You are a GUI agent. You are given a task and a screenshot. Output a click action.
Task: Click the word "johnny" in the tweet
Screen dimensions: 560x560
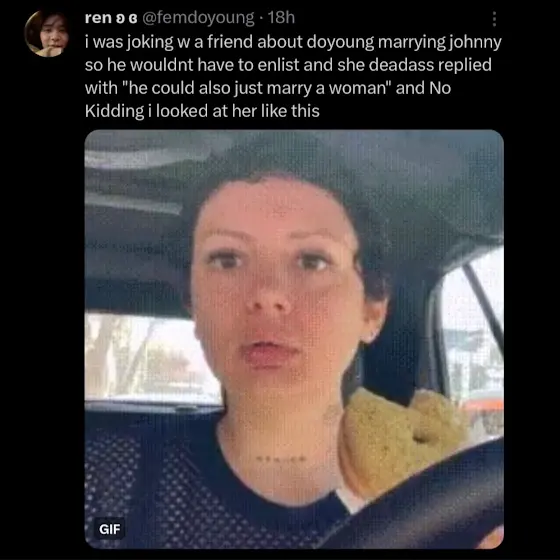(475, 42)
